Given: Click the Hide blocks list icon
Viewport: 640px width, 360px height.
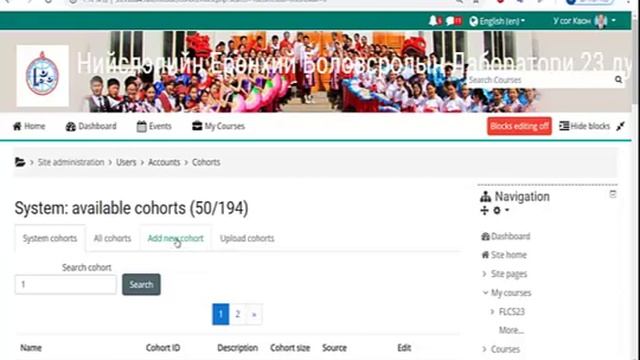Looking at the screenshot, I should tap(564, 126).
